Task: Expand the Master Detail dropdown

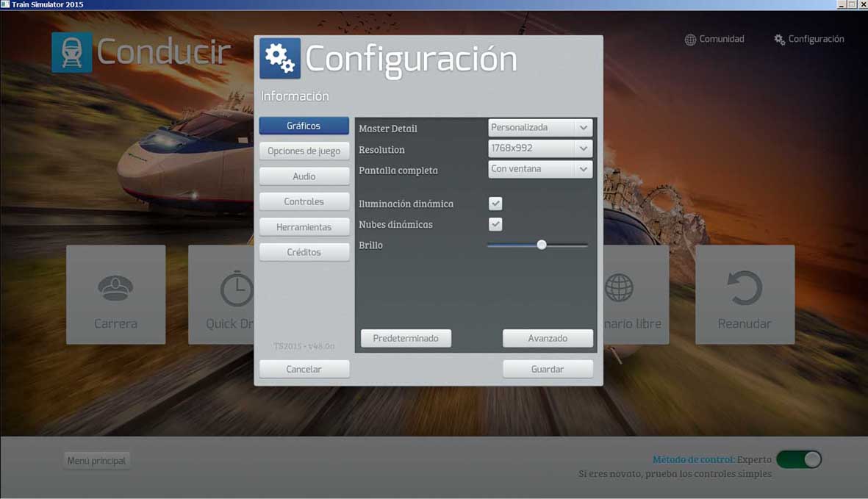Action: click(540, 128)
